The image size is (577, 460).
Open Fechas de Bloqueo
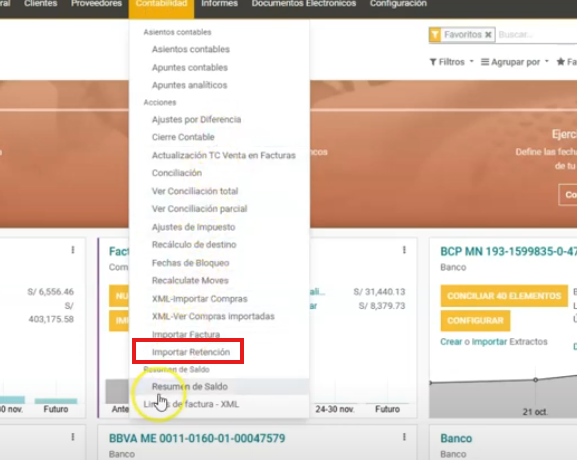[x=191, y=263]
